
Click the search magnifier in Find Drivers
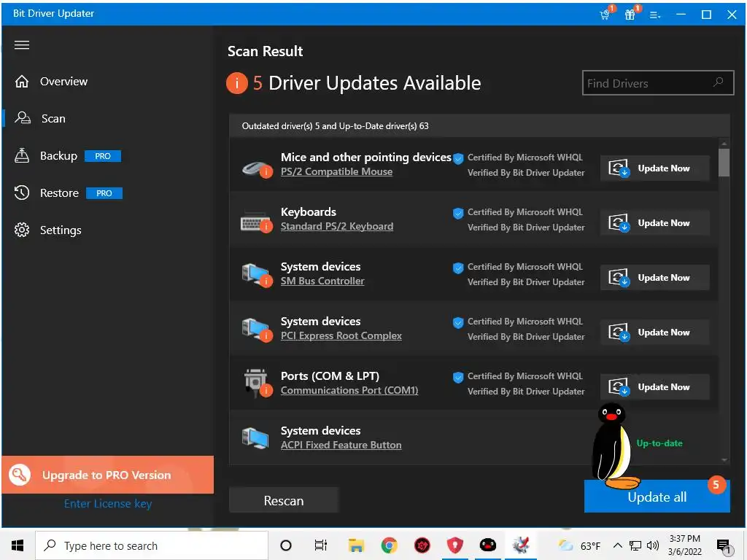pos(718,82)
